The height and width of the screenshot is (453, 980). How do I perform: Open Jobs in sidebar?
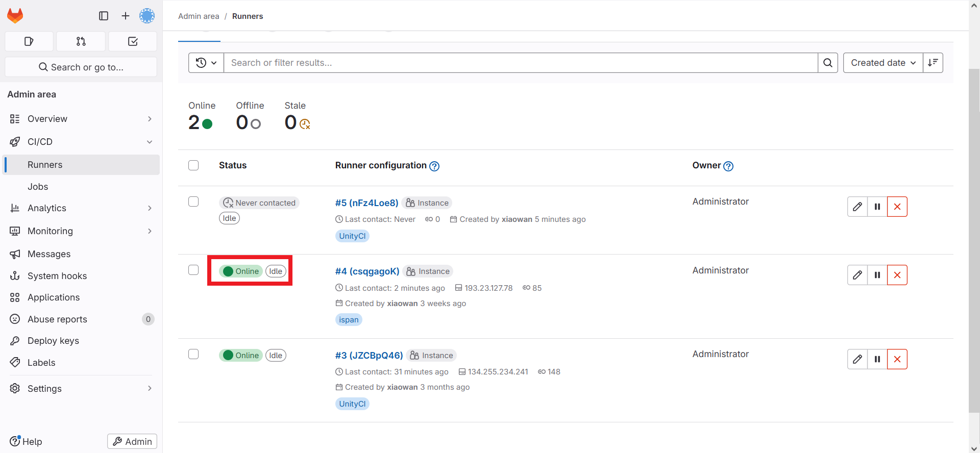pyautogui.click(x=81, y=187)
